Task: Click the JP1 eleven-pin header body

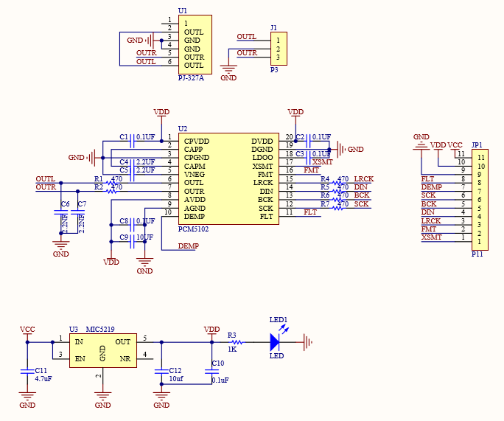Action: tap(479, 199)
